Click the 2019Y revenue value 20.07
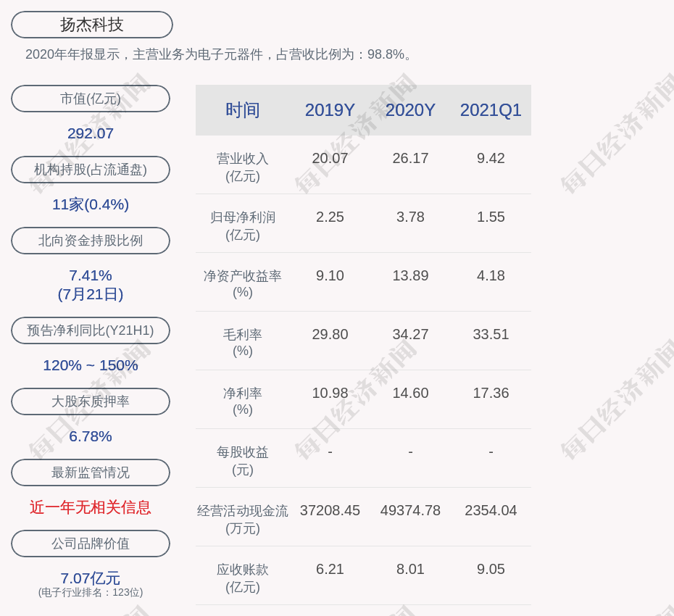The height and width of the screenshot is (616, 674). coord(330,158)
